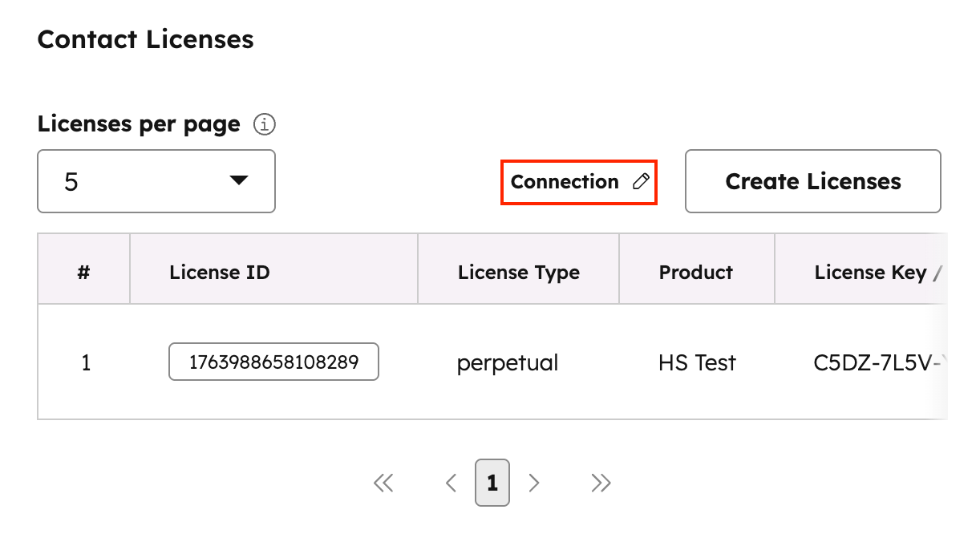Screen dimensions: 980x550
Task: Go to next page using right chevron
Action: point(534,483)
